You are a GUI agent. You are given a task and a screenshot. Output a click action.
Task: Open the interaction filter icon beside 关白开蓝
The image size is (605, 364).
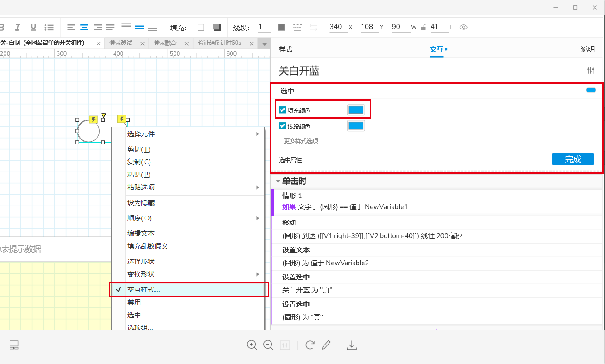pos(590,70)
